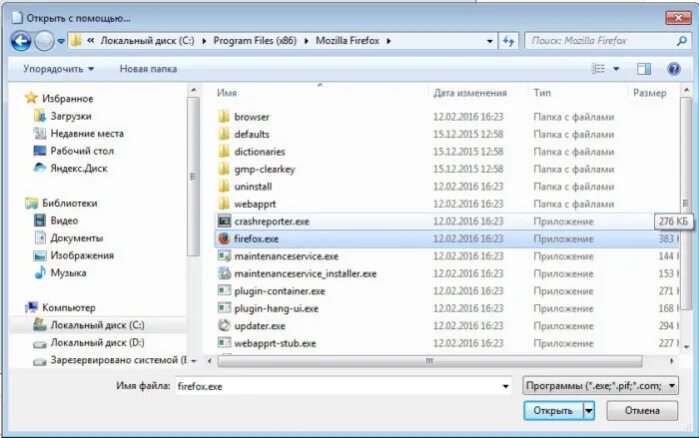Click the refresh icon beside address bar
This screenshot has height=438, width=699.
[x=509, y=41]
